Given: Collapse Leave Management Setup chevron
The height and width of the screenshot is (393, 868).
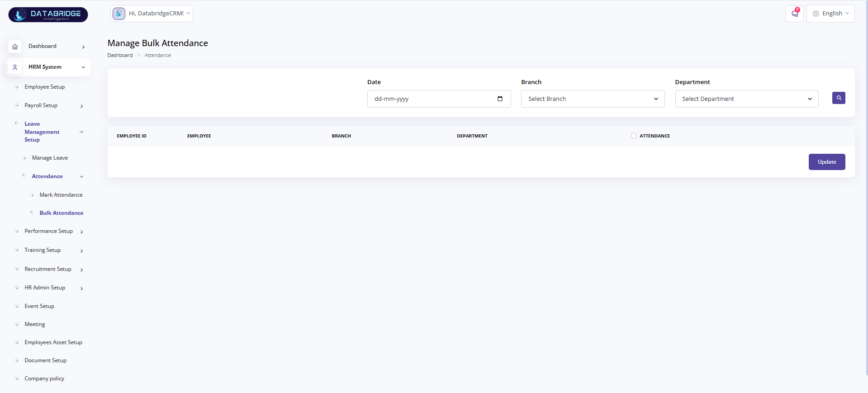Looking at the screenshot, I should tap(81, 132).
